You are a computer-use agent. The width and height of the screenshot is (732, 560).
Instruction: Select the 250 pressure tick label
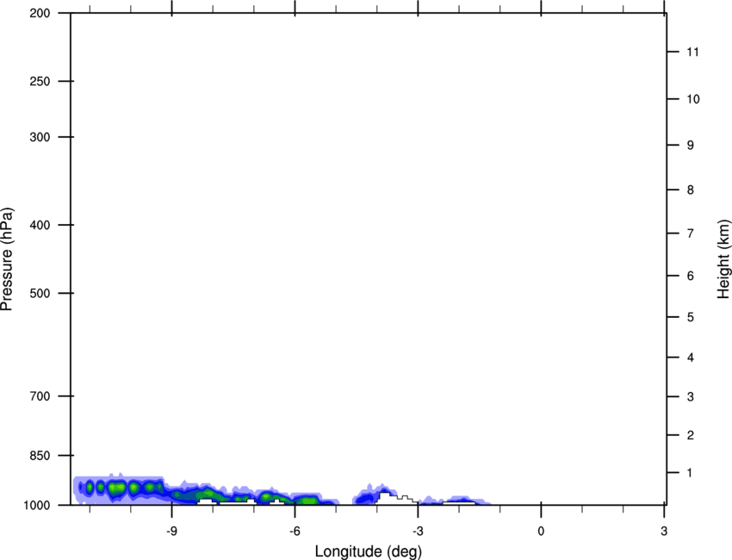pyautogui.click(x=40, y=81)
